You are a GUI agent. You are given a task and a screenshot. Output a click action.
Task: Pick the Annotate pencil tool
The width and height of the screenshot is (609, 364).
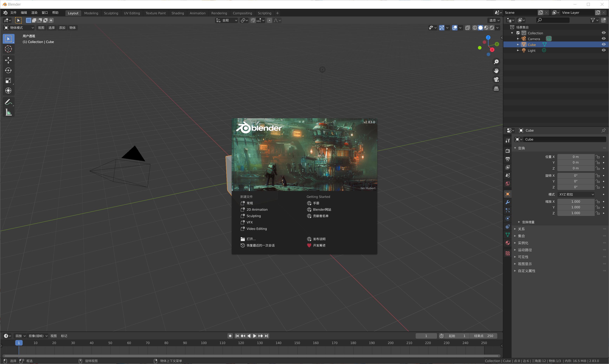(8, 102)
